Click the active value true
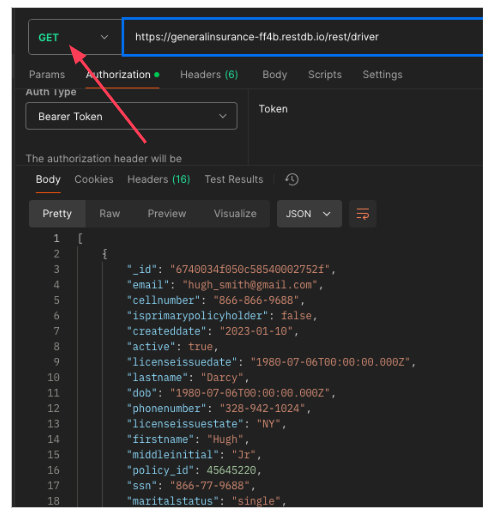491x515 pixels. [x=200, y=346]
